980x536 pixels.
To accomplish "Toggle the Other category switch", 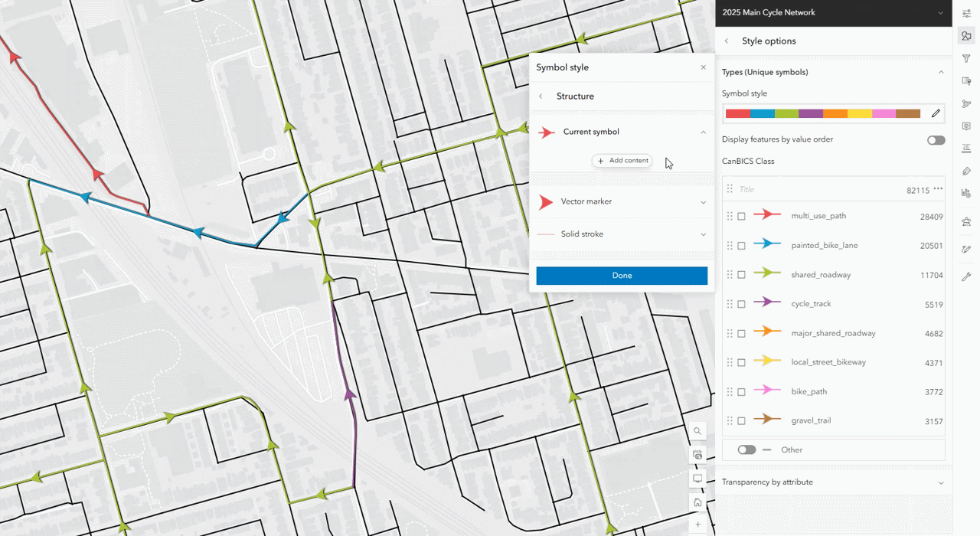I will [746, 450].
